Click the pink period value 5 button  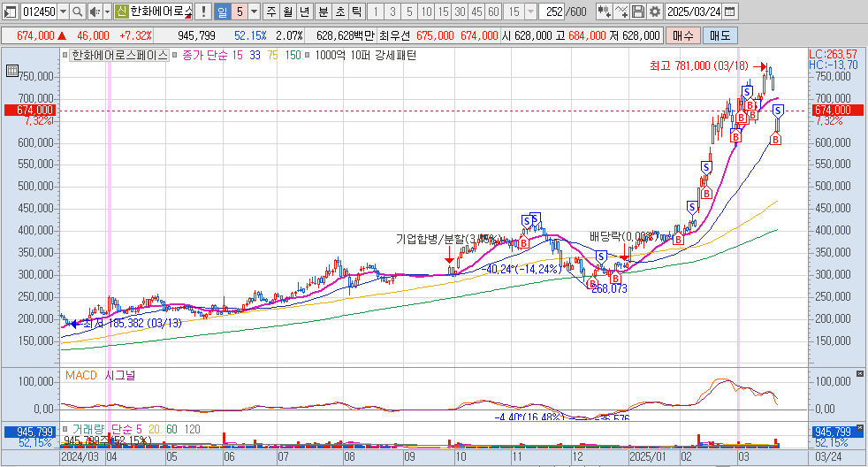240,11
